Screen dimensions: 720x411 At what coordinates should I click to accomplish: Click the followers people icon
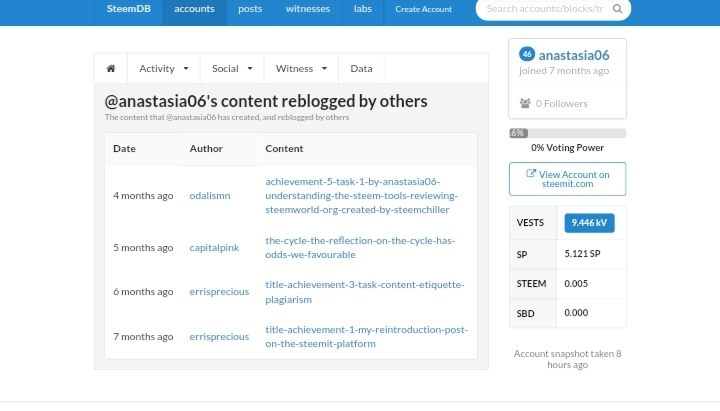(525, 103)
